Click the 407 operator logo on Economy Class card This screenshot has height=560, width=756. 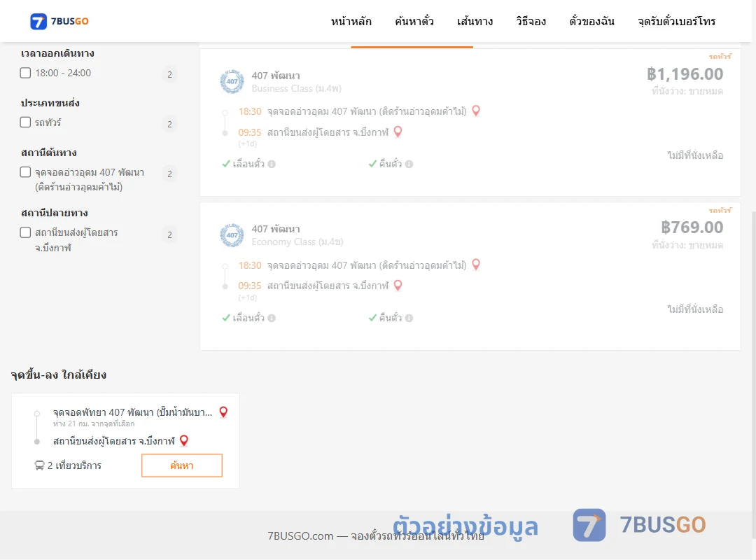pos(232,235)
